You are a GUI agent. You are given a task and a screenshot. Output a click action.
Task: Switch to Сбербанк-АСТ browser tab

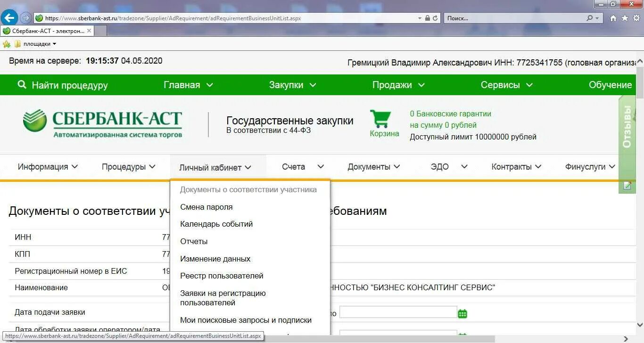(47, 31)
